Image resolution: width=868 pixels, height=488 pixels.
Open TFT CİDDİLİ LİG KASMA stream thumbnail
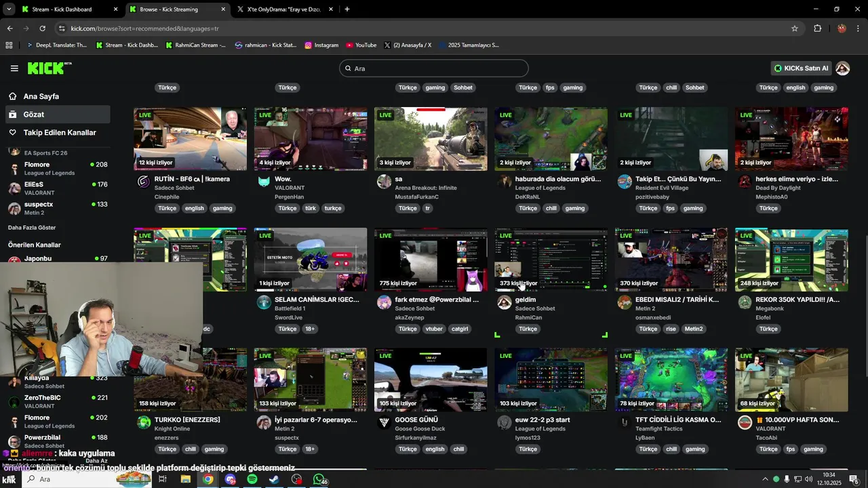(x=671, y=380)
